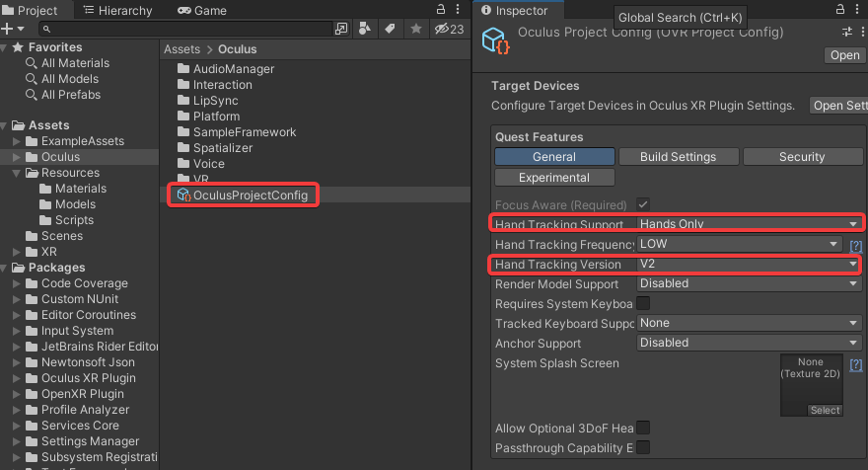868x470 pixels.
Task: Click the Inspector lock icon
Action: pos(839,10)
